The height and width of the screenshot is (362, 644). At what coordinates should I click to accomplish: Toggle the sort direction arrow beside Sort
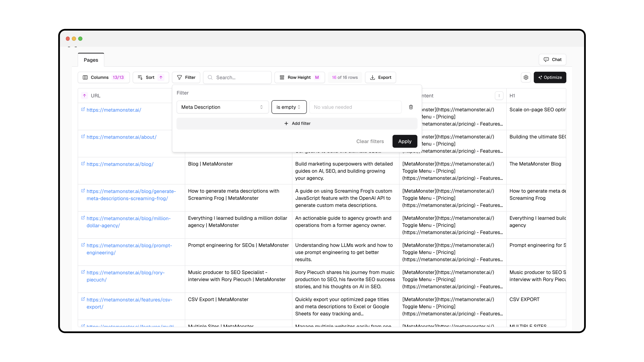point(161,77)
